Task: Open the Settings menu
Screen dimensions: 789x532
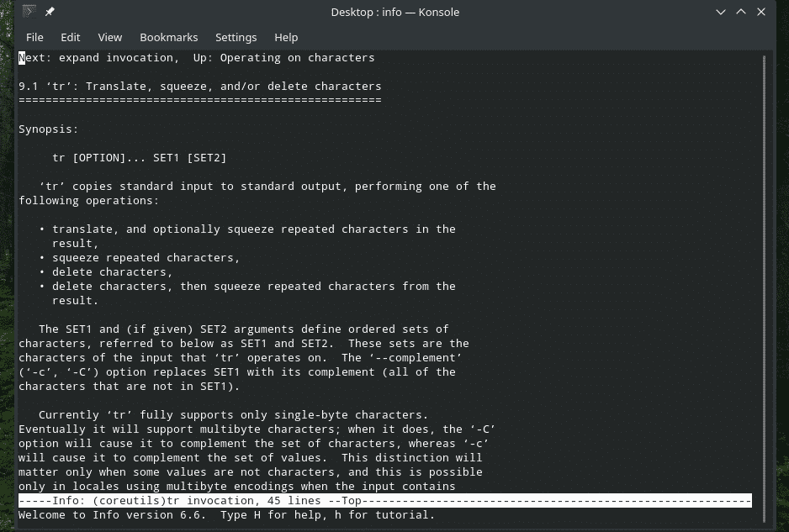Action: tap(236, 37)
